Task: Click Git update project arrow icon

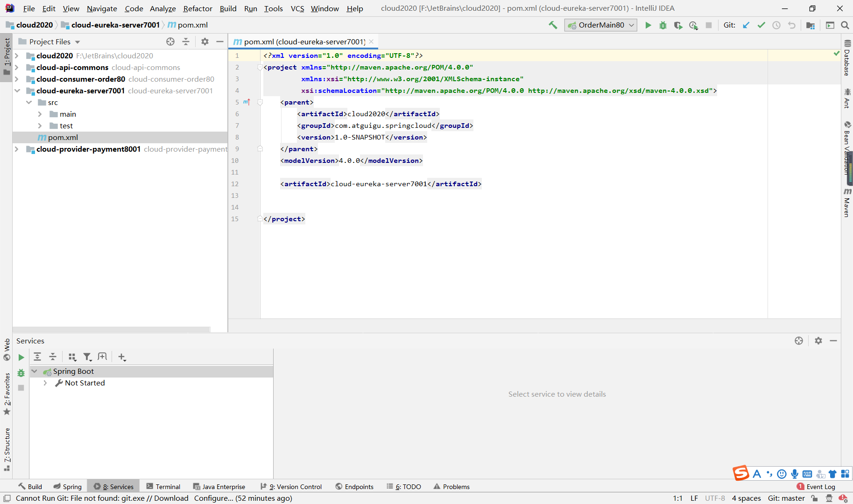Action: pos(746,25)
